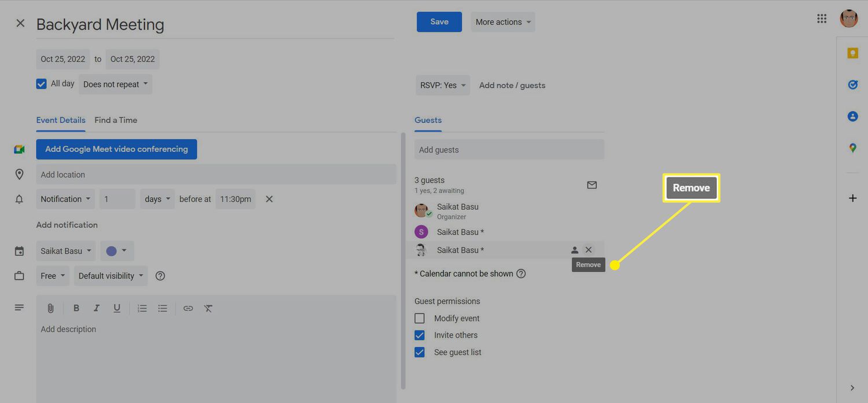Screen dimensions: 868x403
Task: Toggle bold formatting in the description
Action: click(76, 308)
